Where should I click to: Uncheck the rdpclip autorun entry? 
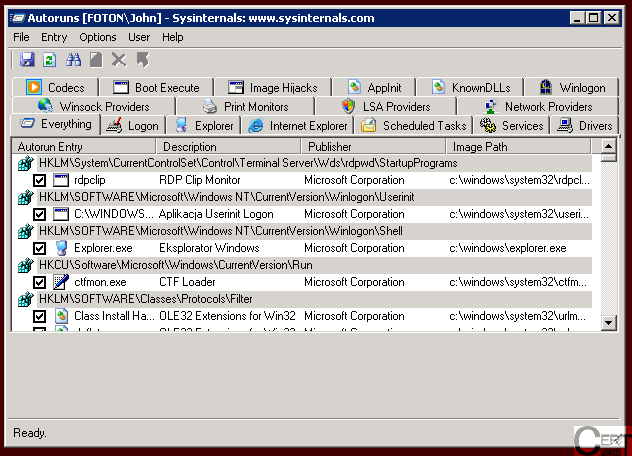(x=39, y=180)
